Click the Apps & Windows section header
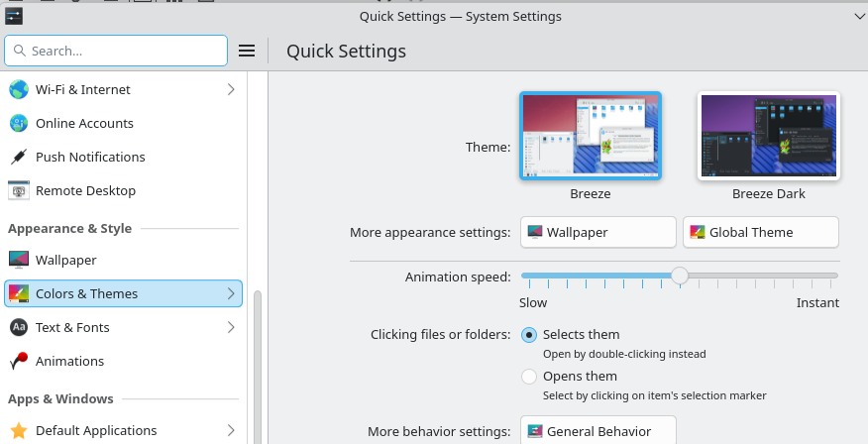 (x=60, y=398)
